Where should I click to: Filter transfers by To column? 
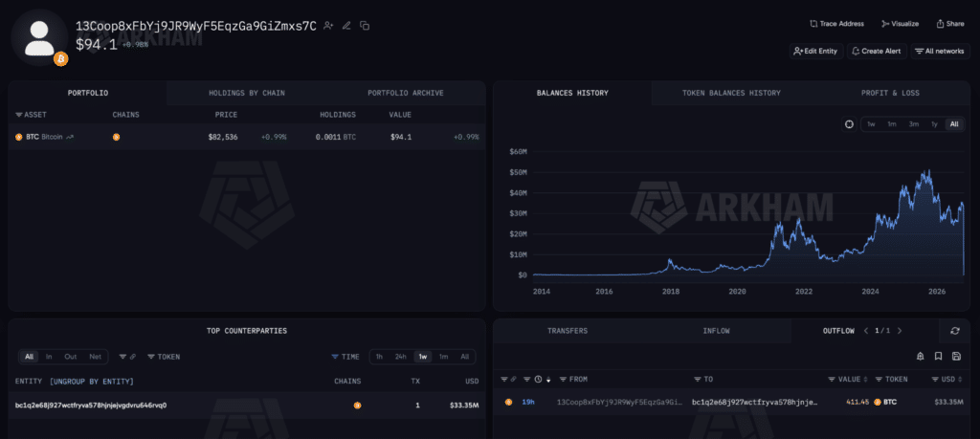point(703,379)
